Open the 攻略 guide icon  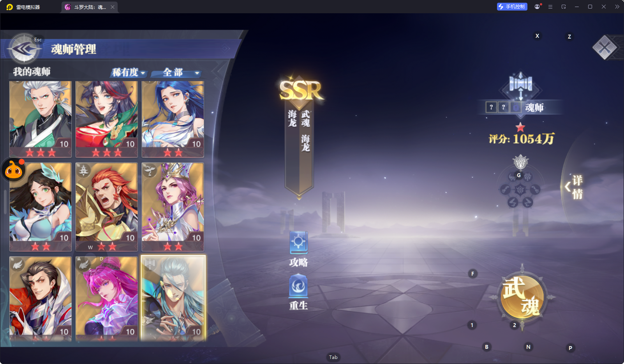coord(299,249)
